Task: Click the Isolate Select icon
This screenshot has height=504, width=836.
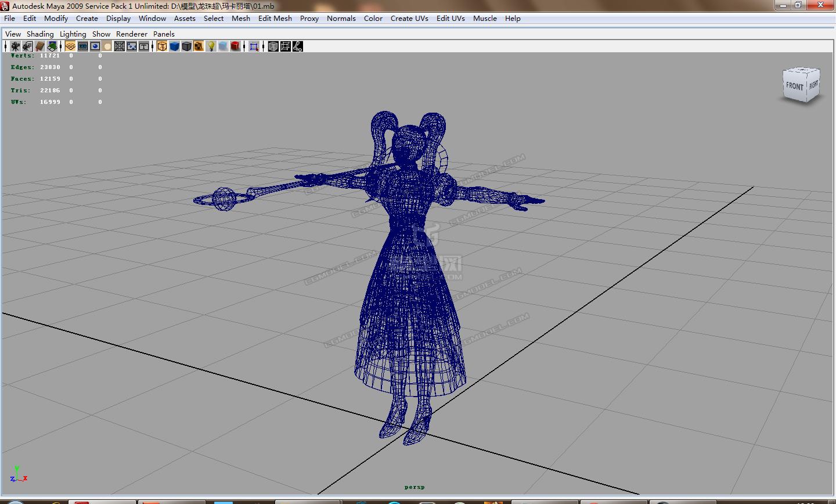Action: point(254,46)
